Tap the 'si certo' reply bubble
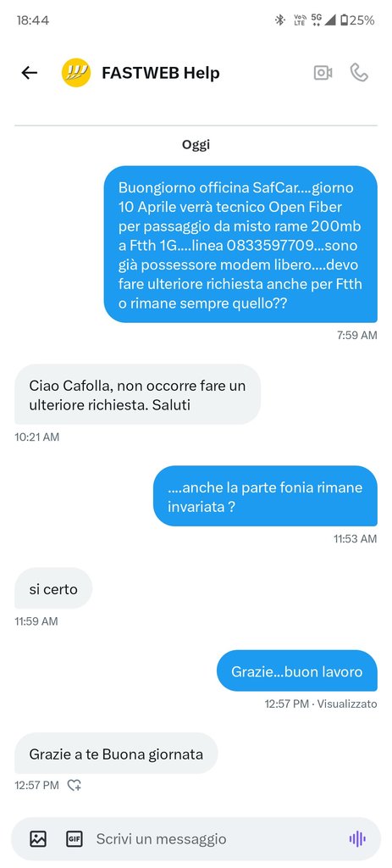392x868 pixels. [x=53, y=588]
